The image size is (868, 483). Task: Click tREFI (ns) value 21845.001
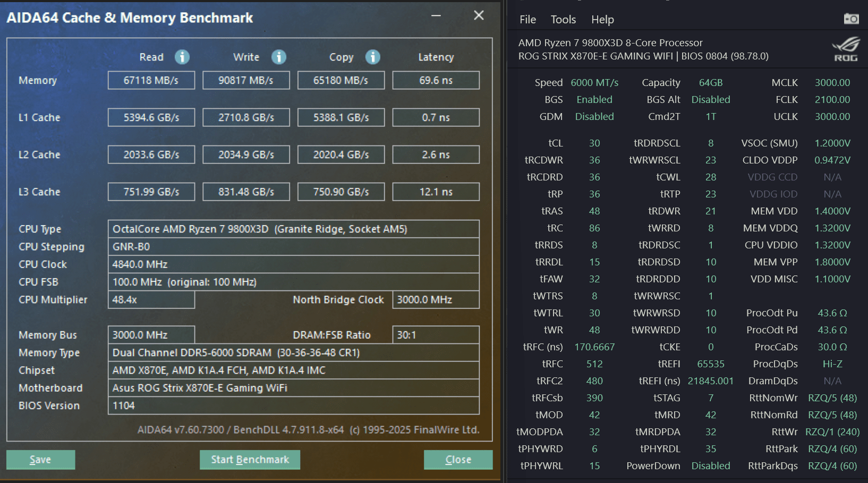(x=711, y=381)
